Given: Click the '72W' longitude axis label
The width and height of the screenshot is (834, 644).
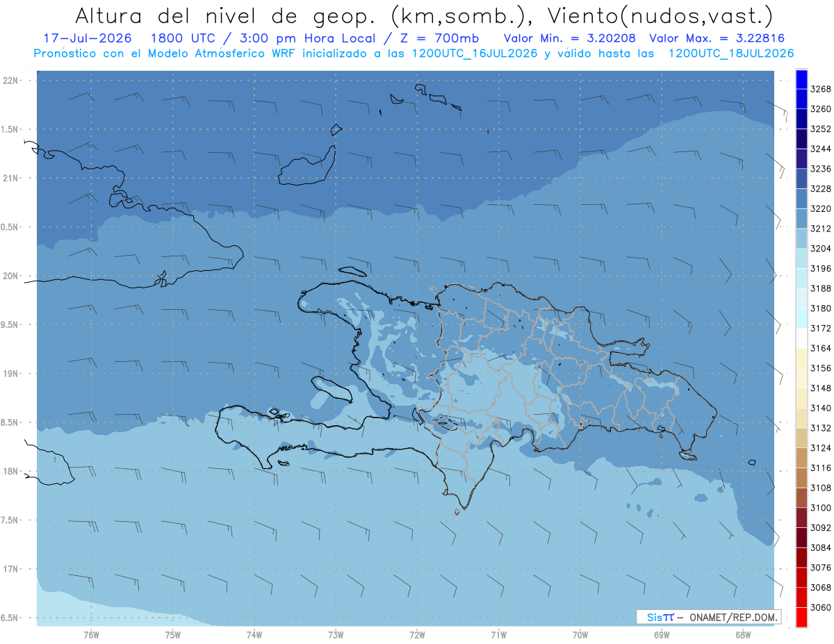Looking at the screenshot, I should 417,635.
